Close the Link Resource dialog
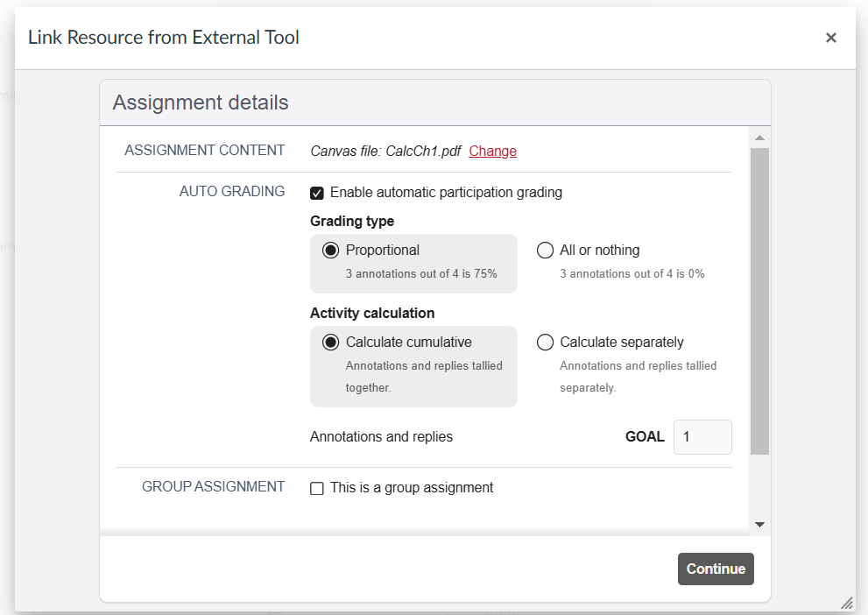This screenshot has width=868, height=615. pyautogui.click(x=830, y=38)
